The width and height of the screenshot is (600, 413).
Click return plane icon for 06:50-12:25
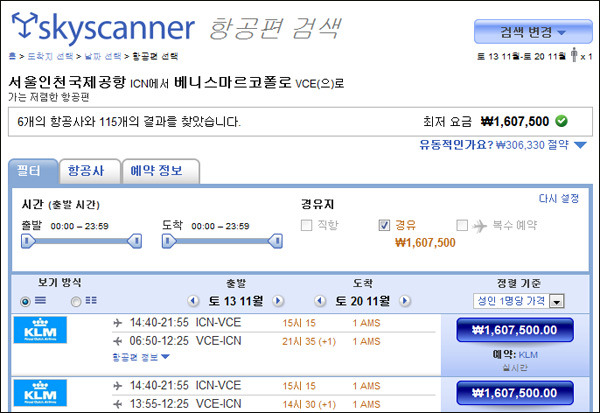coord(117,341)
